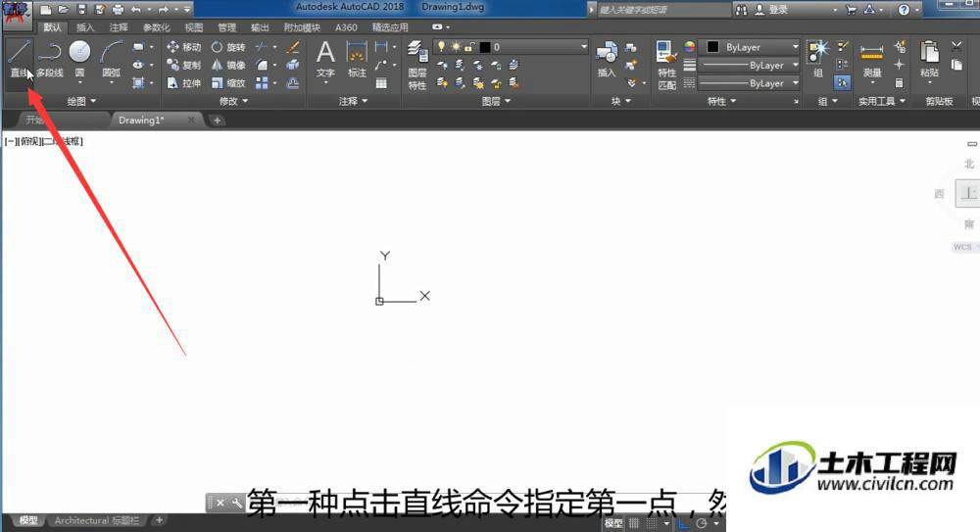Toggle the 模型 model space button in status bar
The width and height of the screenshot is (980, 532).
pyautogui.click(x=613, y=523)
